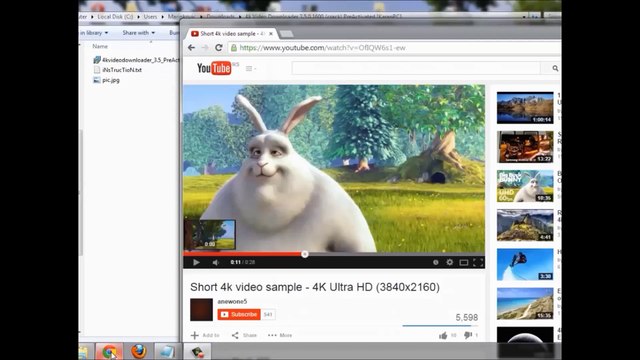
Task: Click the video title text
Action: [315, 287]
